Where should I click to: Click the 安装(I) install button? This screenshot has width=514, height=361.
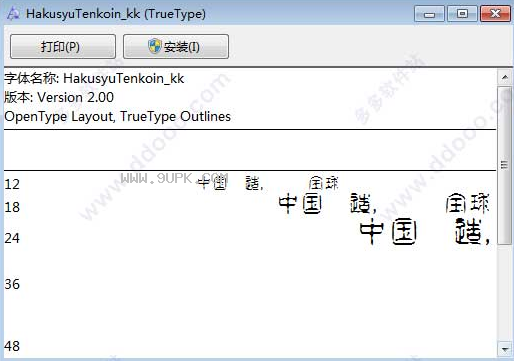point(176,46)
